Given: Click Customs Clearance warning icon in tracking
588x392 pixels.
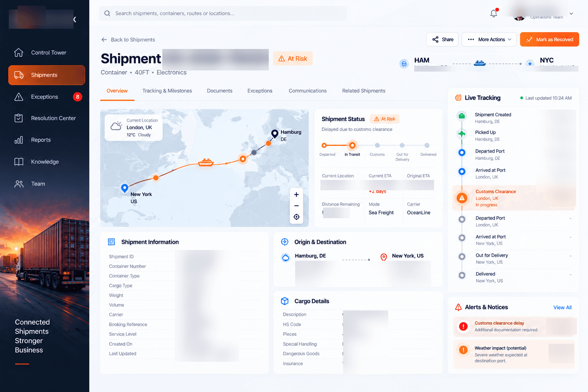Looking at the screenshot, I should point(462,198).
